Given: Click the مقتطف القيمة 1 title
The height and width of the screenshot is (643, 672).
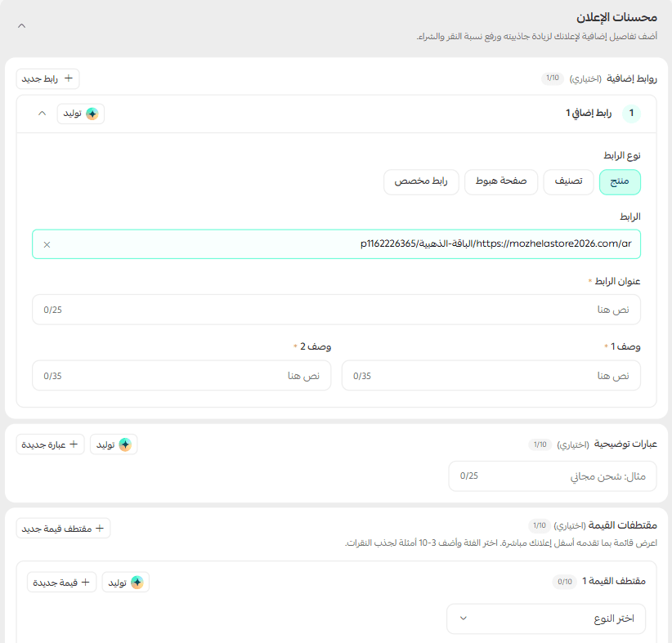Looking at the screenshot, I should tap(614, 581).
